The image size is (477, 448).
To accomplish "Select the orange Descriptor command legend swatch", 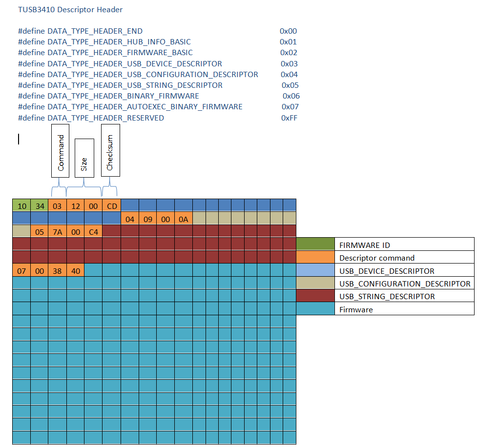I will coord(314,258).
